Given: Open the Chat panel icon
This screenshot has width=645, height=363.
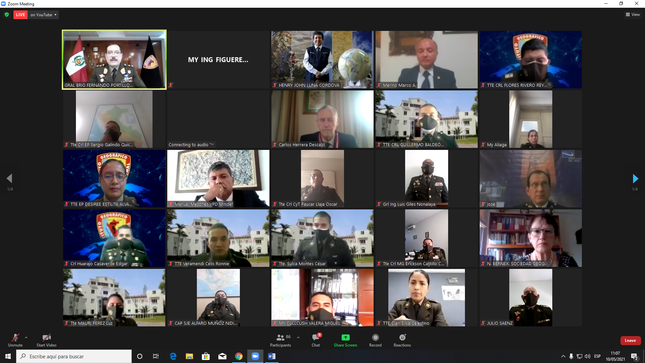Looking at the screenshot, I should click(316, 340).
